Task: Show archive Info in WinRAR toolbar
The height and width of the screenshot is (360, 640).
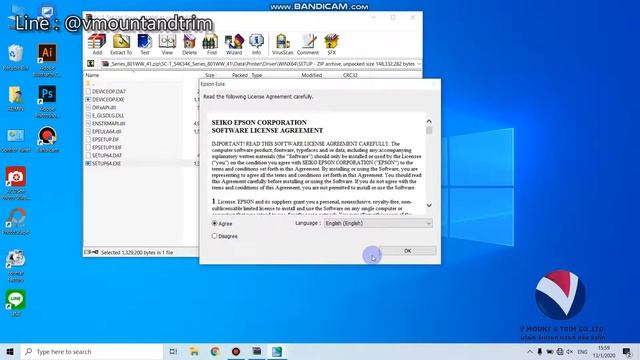Action: coord(256,44)
